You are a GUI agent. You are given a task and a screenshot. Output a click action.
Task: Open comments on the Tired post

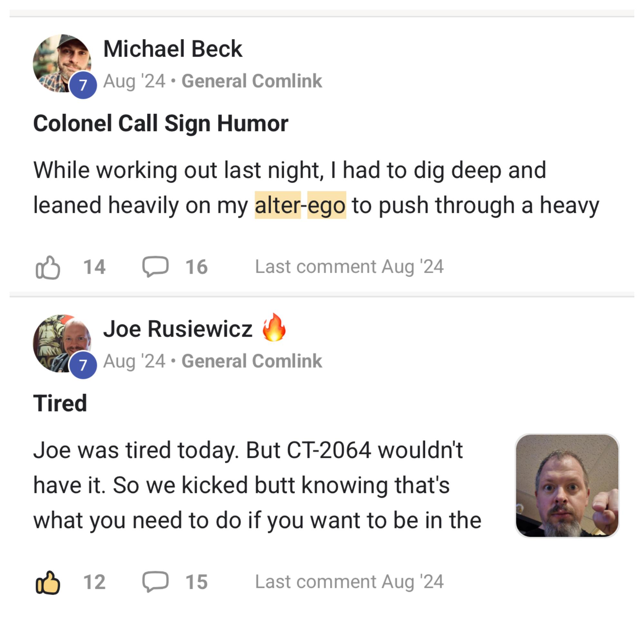tap(155, 582)
